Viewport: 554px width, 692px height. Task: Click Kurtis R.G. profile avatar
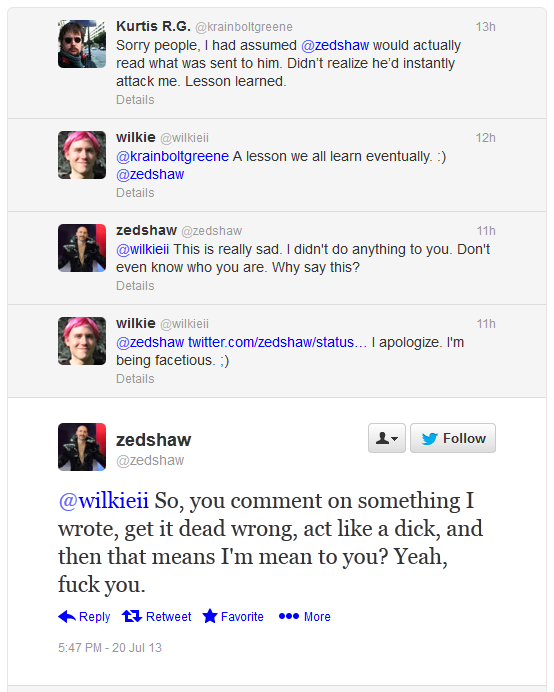[x=82, y=44]
